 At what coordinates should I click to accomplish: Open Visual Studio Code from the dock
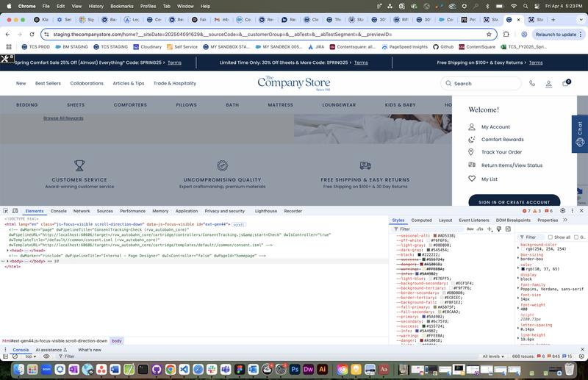click(184, 370)
